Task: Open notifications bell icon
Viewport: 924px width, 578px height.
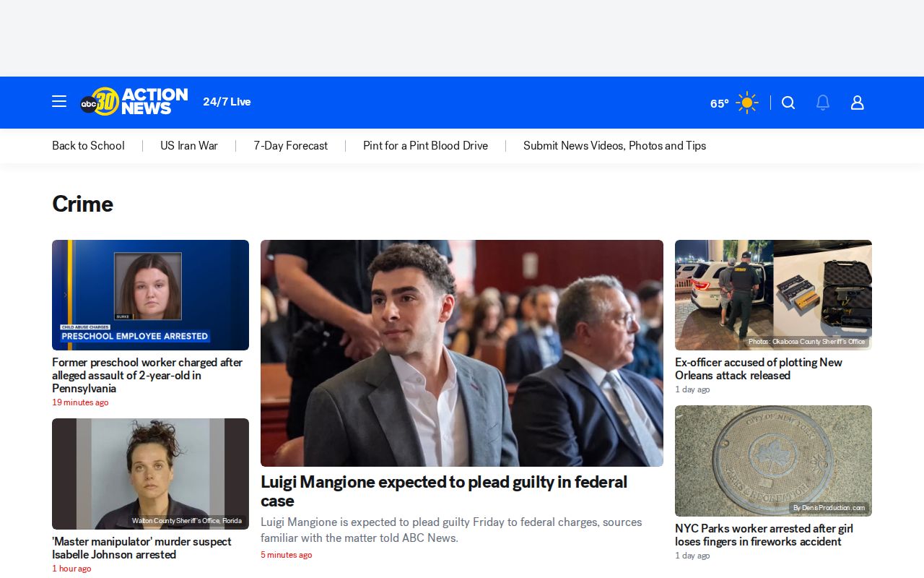Action: tap(823, 103)
